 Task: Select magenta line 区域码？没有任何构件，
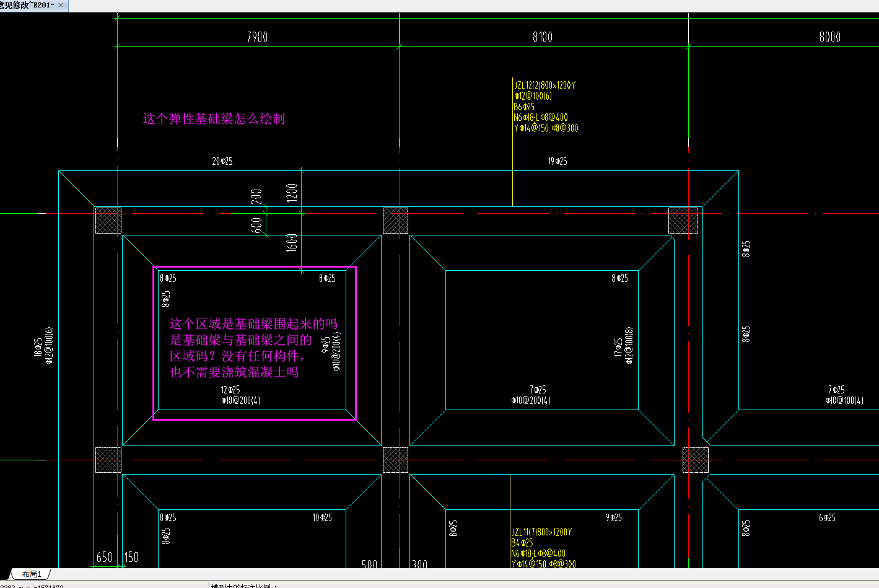pos(237,356)
